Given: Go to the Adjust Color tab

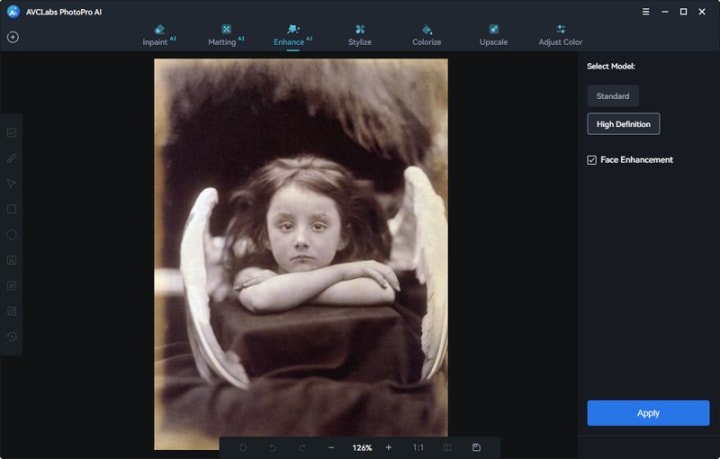Looking at the screenshot, I should click(x=560, y=36).
